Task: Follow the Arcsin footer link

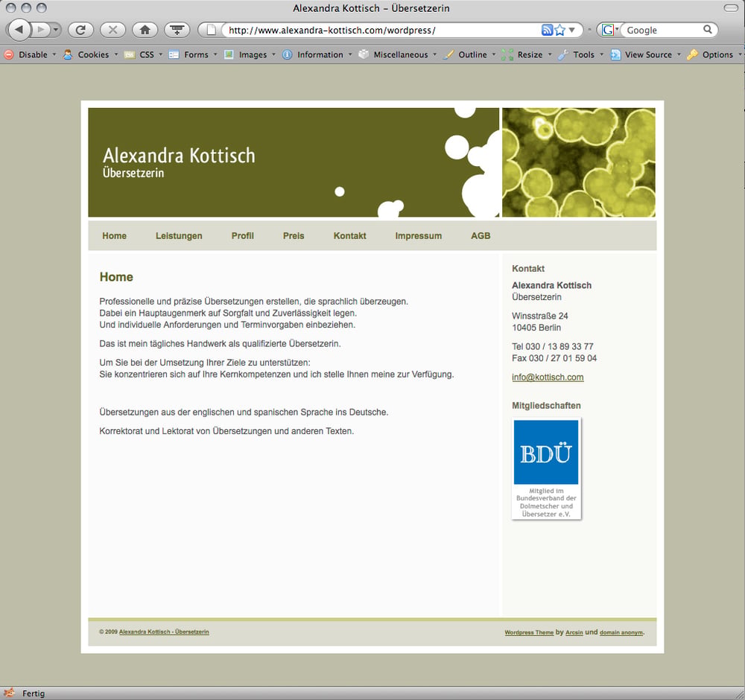Action: pyautogui.click(x=574, y=632)
